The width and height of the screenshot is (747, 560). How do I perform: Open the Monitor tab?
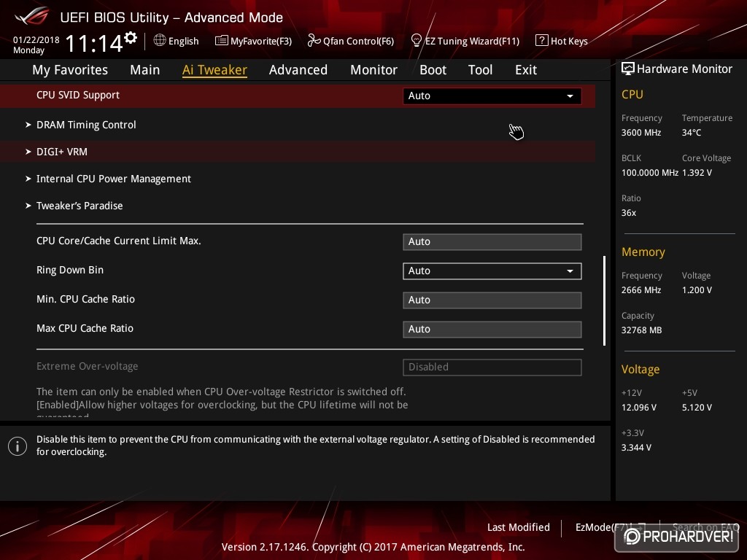coord(374,70)
